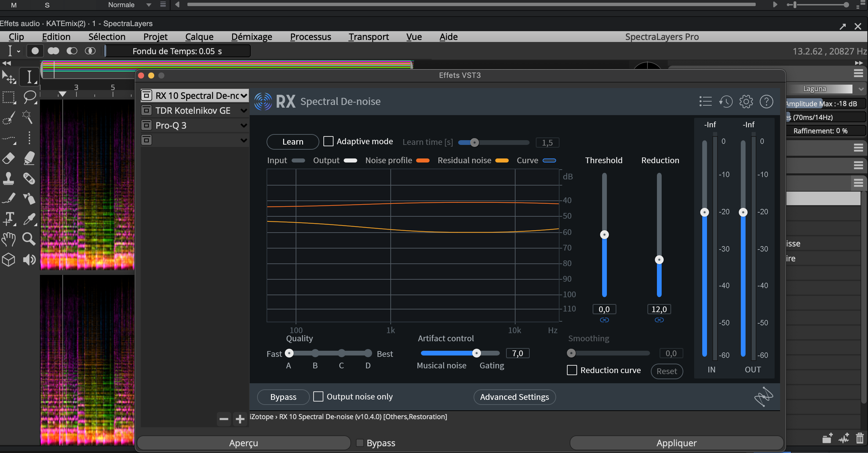Open RX plugin preset list icon
The image size is (868, 453).
click(705, 101)
